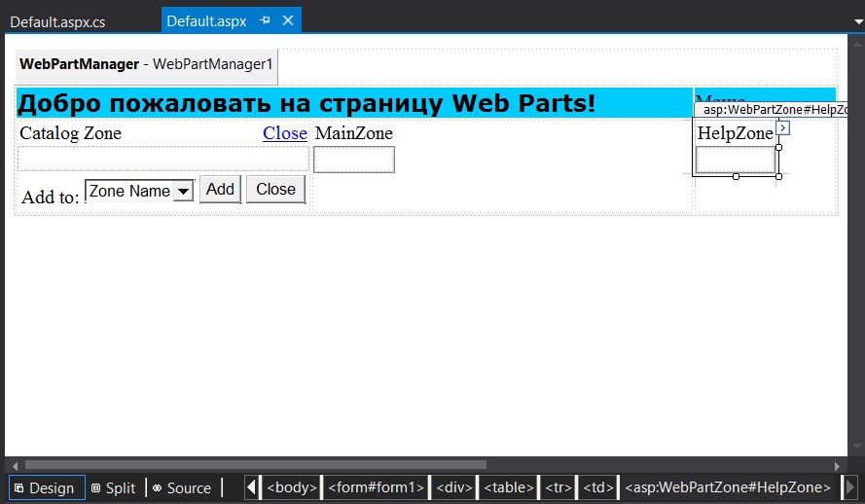Select the <tr> tag in breadcrumb
Image resolution: width=865 pixels, height=504 pixels.
click(x=559, y=487)
